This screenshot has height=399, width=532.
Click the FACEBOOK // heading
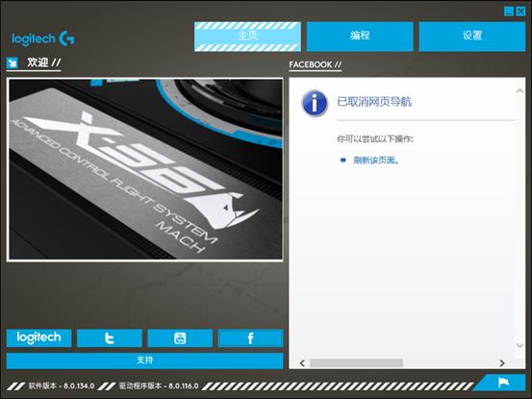coord(316,64)
